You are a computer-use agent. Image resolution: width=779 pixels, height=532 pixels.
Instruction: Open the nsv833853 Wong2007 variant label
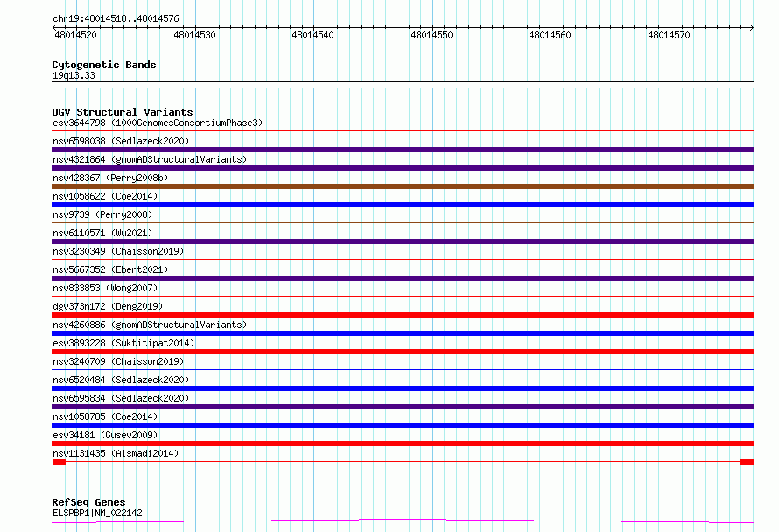[x=105, y=288]
